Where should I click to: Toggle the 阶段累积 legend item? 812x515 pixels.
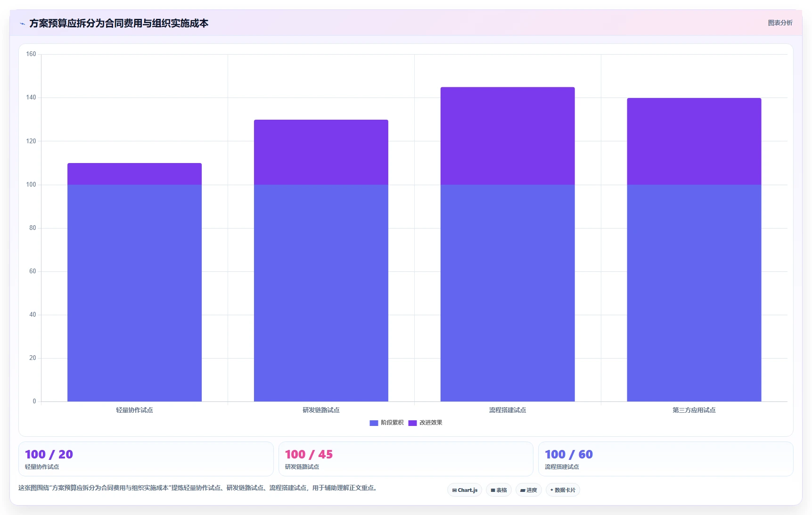pos(386,423)
